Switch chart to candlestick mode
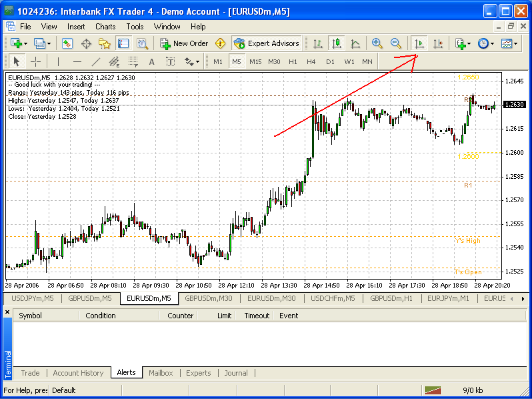 pyautogui.click(x=337, y=43)
